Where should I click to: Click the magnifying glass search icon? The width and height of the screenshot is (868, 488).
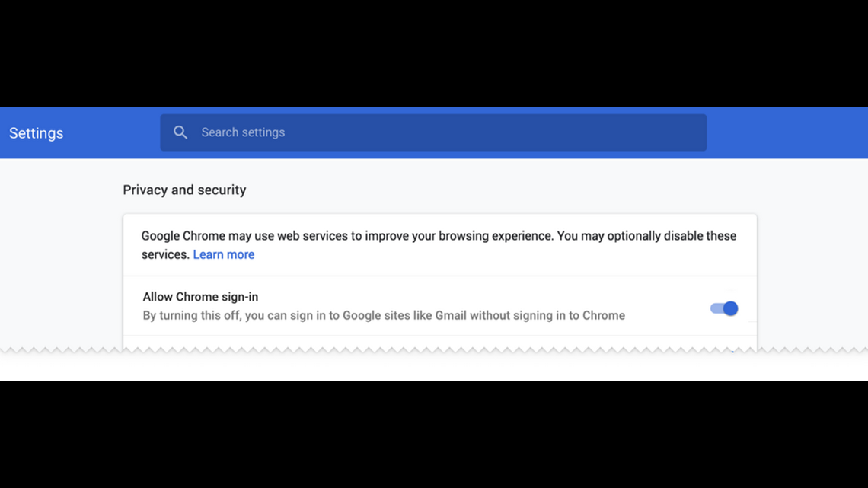tap(180, 132)
